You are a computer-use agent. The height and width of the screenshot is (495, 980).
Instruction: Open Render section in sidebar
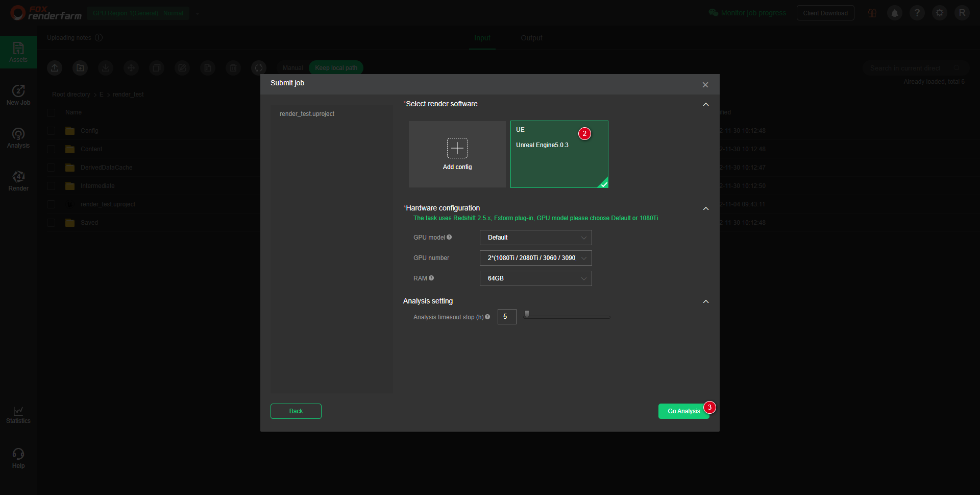click(x=18, y=181)
